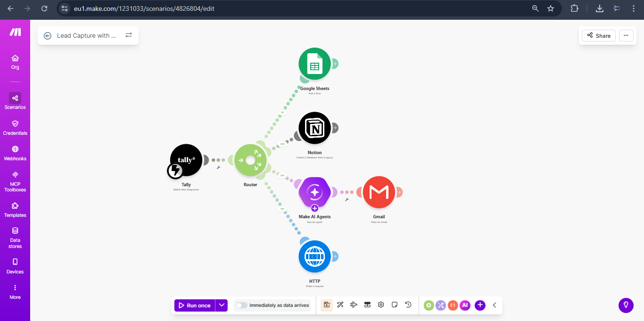Click Immediately as data arrives schedule text
644x321 pixels.
(x=279, y=305)
